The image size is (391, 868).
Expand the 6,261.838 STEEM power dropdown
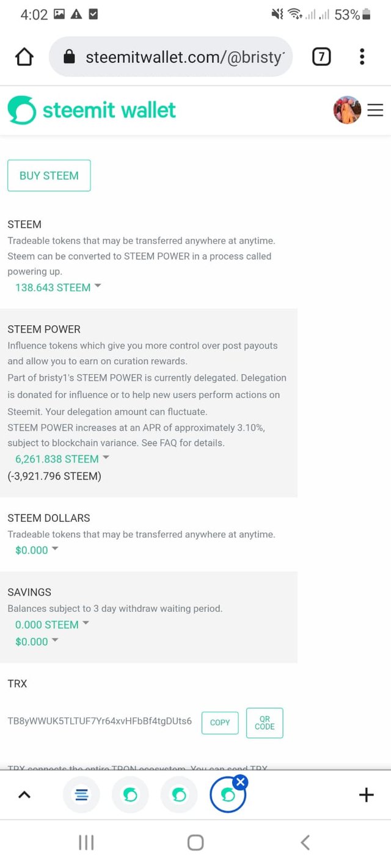click(62, 459)
